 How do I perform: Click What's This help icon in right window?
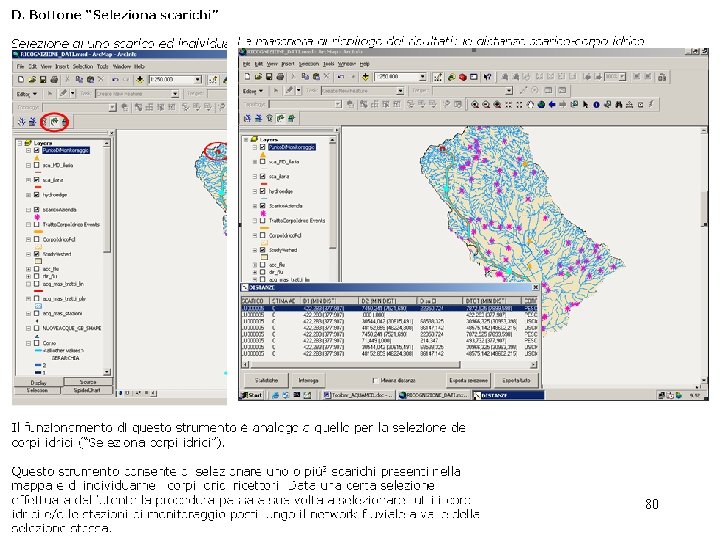point(488,77)
